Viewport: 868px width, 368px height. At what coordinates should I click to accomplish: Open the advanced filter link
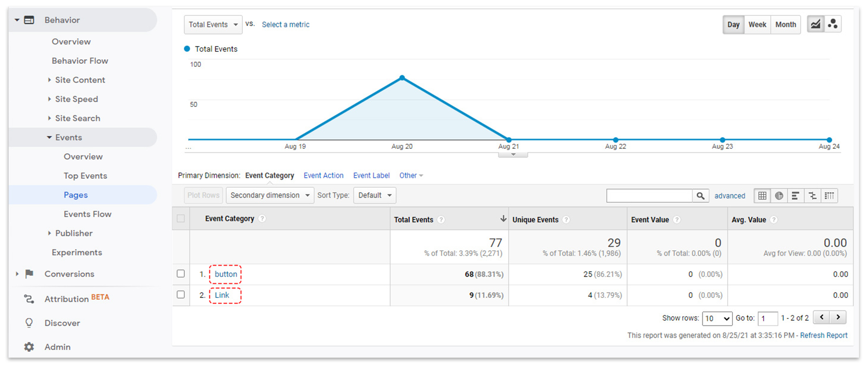coord(729,196)
